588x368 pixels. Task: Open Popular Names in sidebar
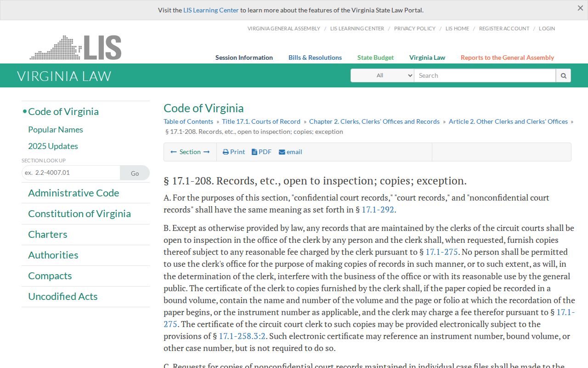(56, 130)
